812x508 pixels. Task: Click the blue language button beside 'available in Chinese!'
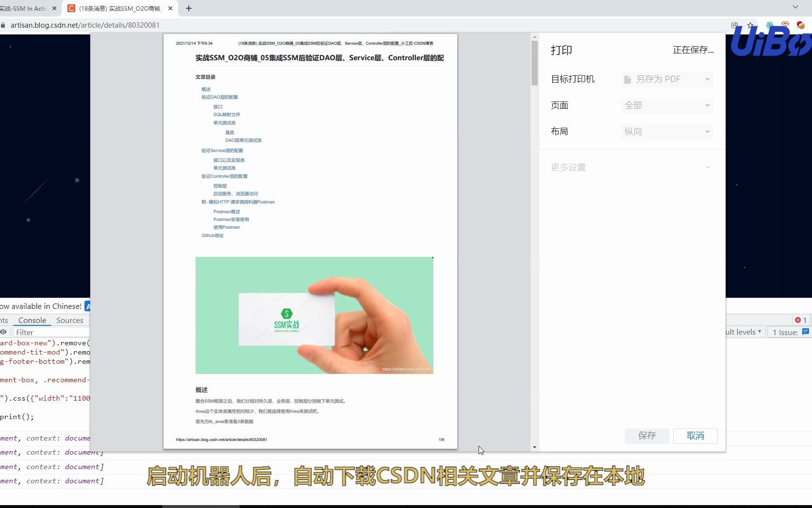click(x=87, y=306)
